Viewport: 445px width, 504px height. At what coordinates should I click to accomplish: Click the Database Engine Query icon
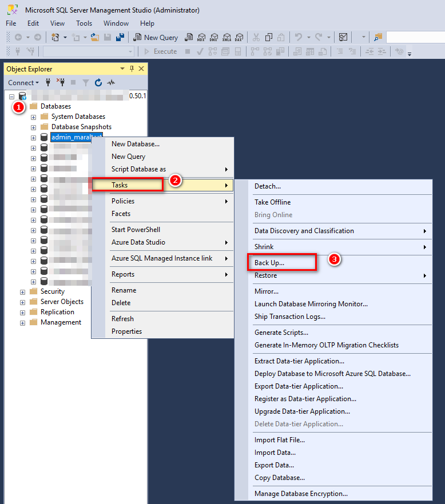(x=189, y=38)
